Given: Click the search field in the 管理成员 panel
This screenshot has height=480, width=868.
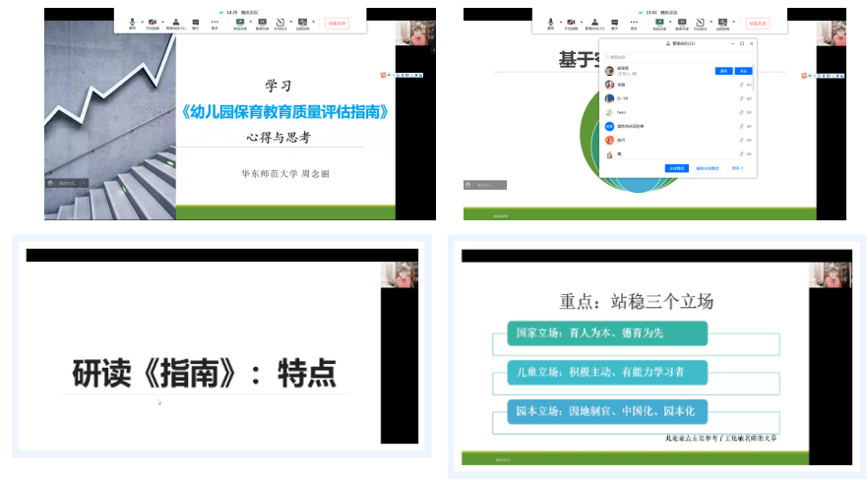Looking at the screenshot, I should [679, 57].
